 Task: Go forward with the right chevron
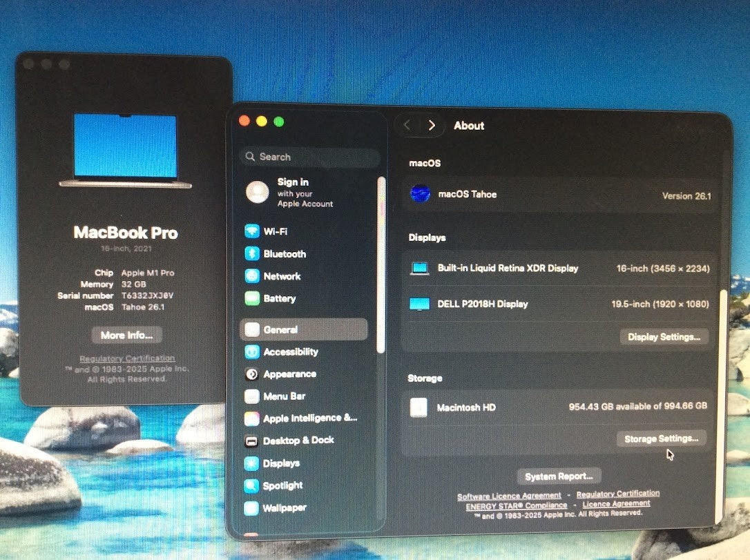pos(432,125)
